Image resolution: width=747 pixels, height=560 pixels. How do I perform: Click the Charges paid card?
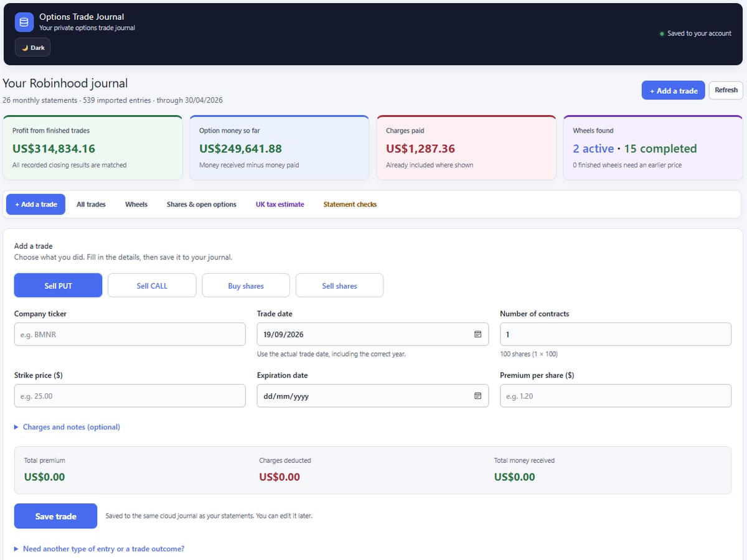(x=466, y=147)
